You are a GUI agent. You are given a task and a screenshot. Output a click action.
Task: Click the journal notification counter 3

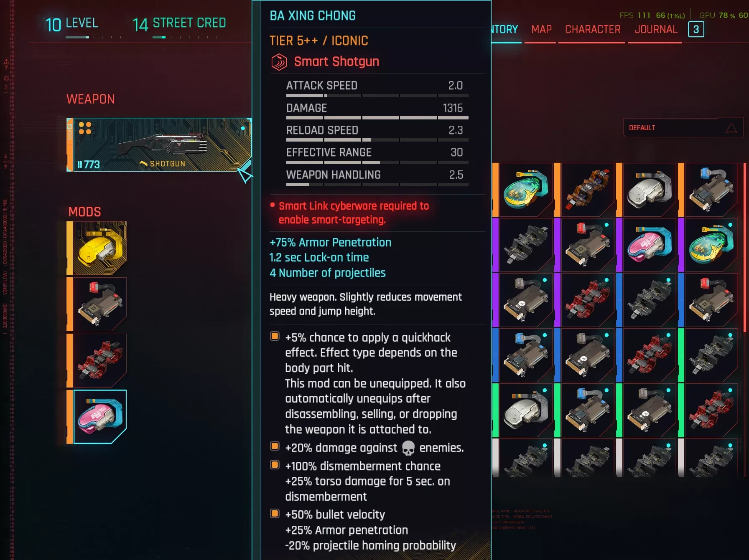[x=696, y=29]
